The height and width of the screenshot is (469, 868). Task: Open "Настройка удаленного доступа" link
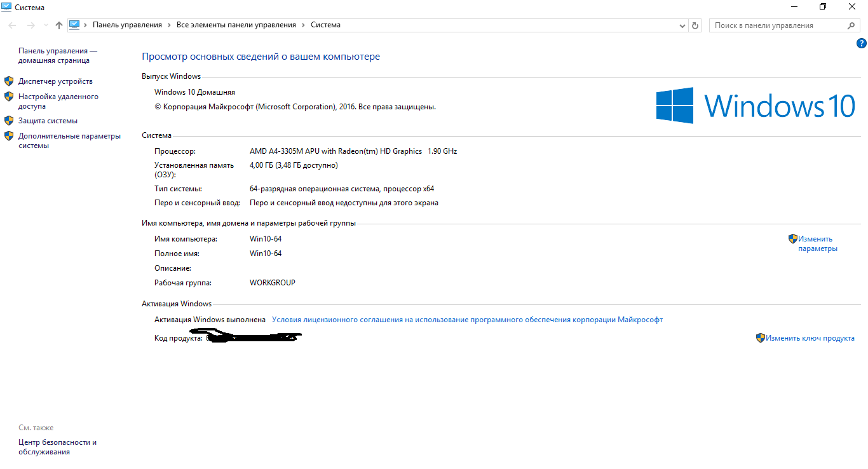tap(58, 102)
